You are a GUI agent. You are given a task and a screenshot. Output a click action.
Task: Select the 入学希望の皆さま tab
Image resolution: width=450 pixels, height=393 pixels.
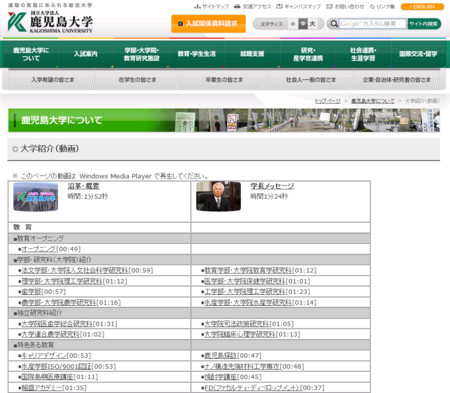pos(53,80)
